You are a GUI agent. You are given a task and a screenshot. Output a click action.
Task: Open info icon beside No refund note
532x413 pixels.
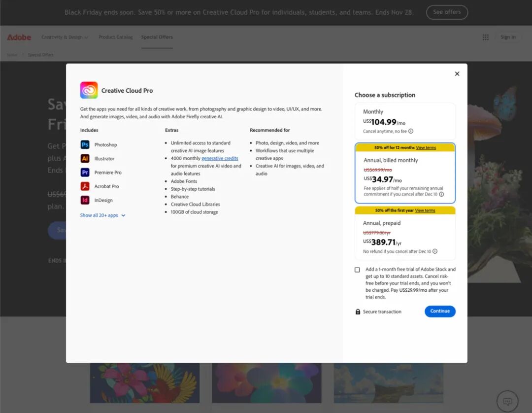pos(435,251)
